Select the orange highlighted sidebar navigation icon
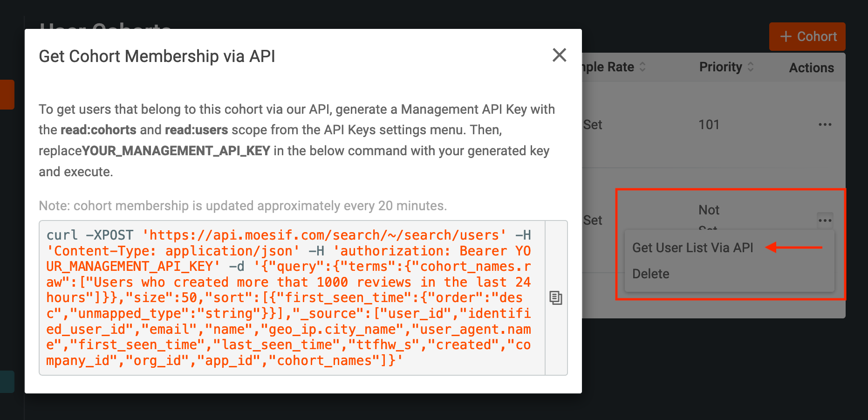Image resolution: width=868 pixels, height=420 pixels. pyautogui.click(x=7, y=95)
